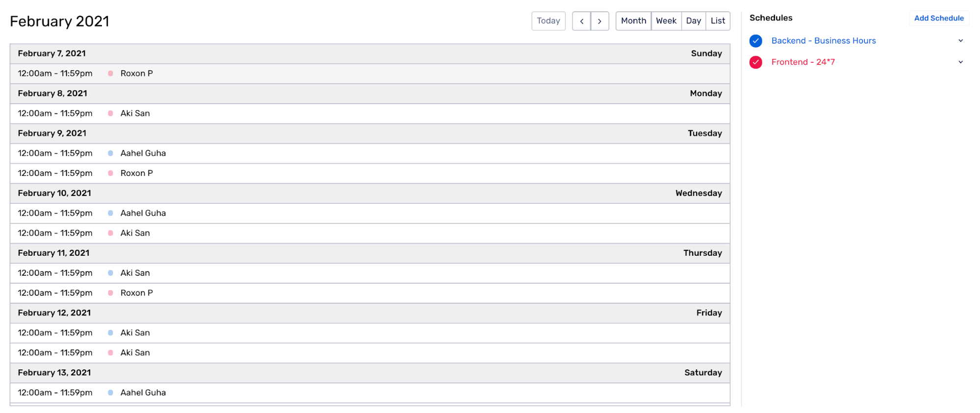The width and height of the screenshot is (980, 413).
Task: Click Add Schedule link
Action: [939, 18]
